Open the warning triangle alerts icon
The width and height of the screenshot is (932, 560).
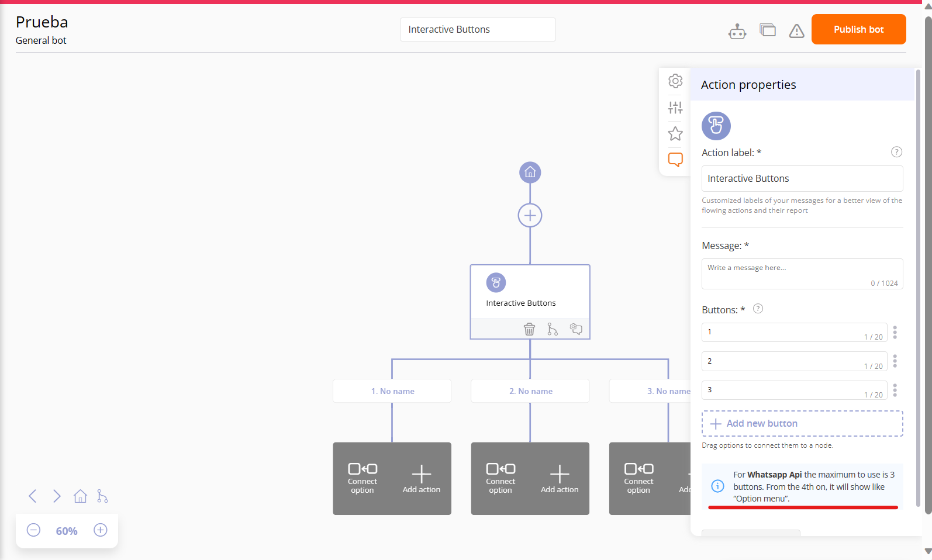point(796,31)
